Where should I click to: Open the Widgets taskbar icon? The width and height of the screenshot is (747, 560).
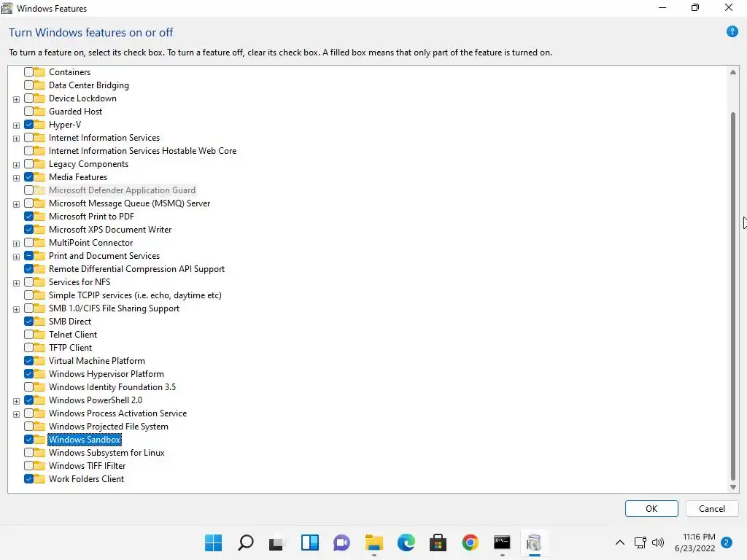309,542
